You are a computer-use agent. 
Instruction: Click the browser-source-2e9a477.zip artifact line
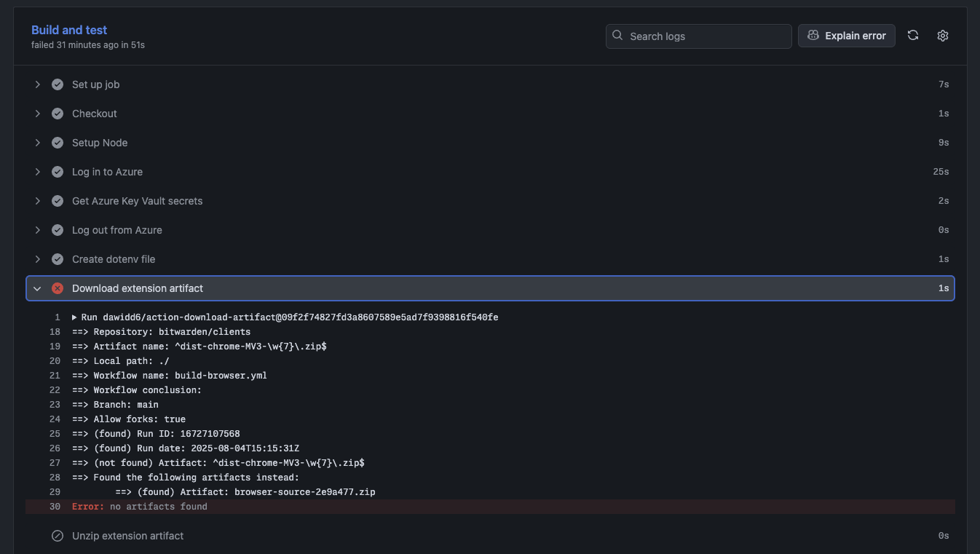[x=245, y=492]
